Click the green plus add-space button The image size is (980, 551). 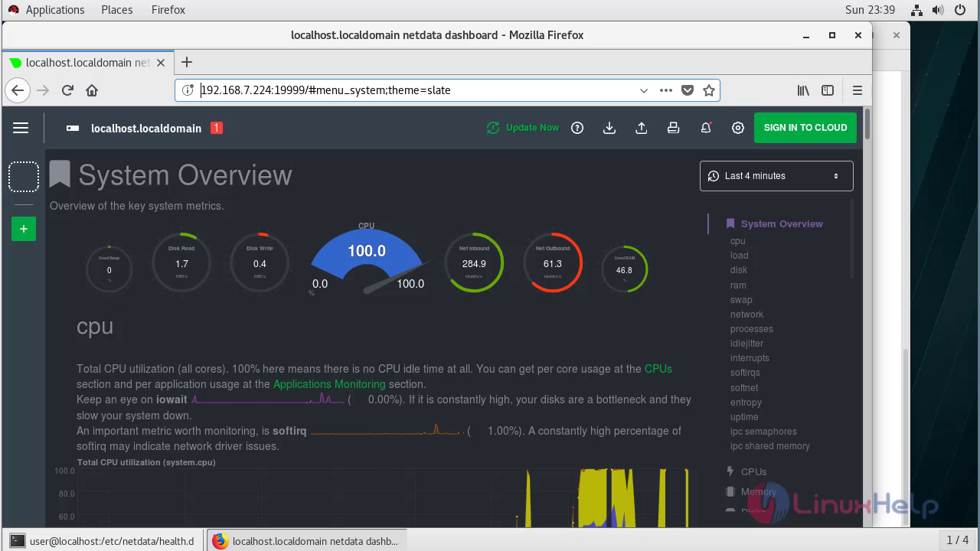coord(24,229)
